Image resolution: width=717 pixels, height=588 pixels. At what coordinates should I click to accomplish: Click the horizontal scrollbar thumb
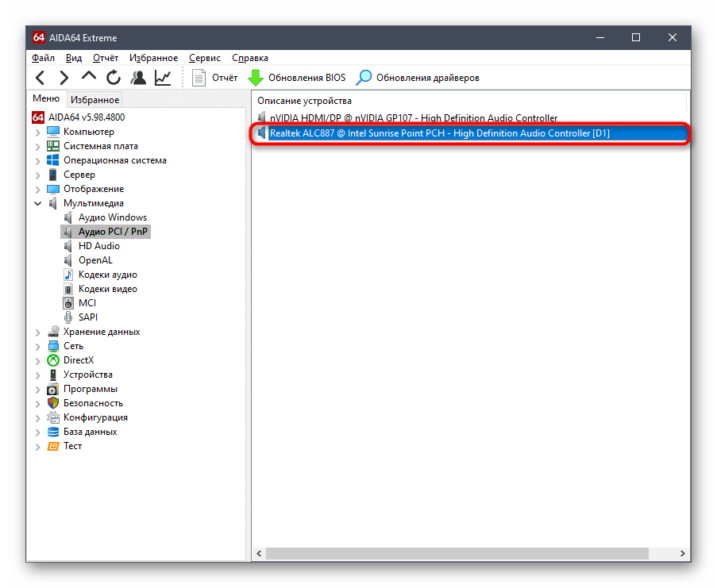pyautogui.click(x=457, y=553)
